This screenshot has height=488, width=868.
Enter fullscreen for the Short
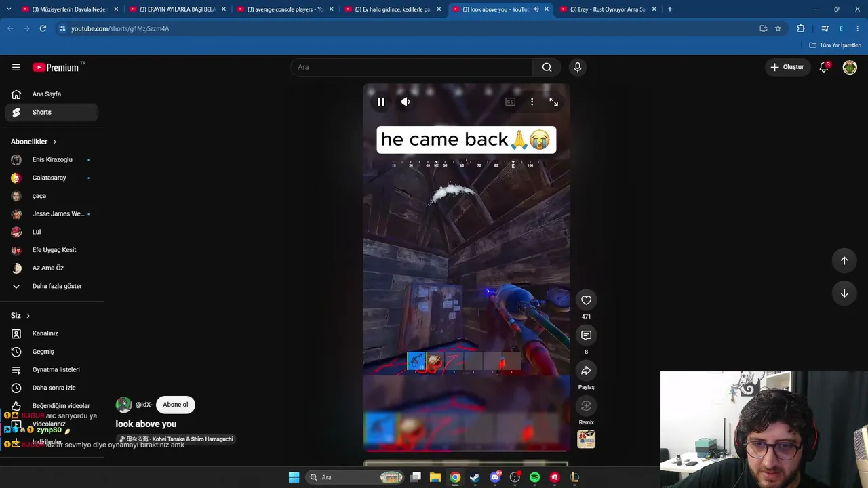pos(554,102)
